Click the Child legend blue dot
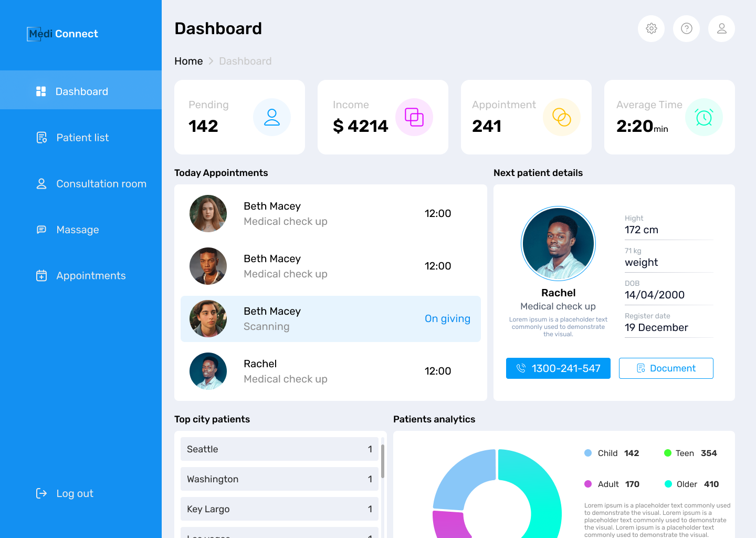The height and width of the screenshot is (538, 756). point(588,453)
